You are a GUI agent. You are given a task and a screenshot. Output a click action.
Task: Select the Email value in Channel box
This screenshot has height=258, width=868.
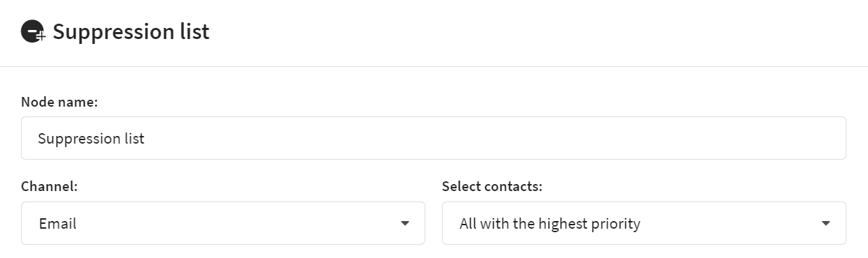tap(58, 224)
